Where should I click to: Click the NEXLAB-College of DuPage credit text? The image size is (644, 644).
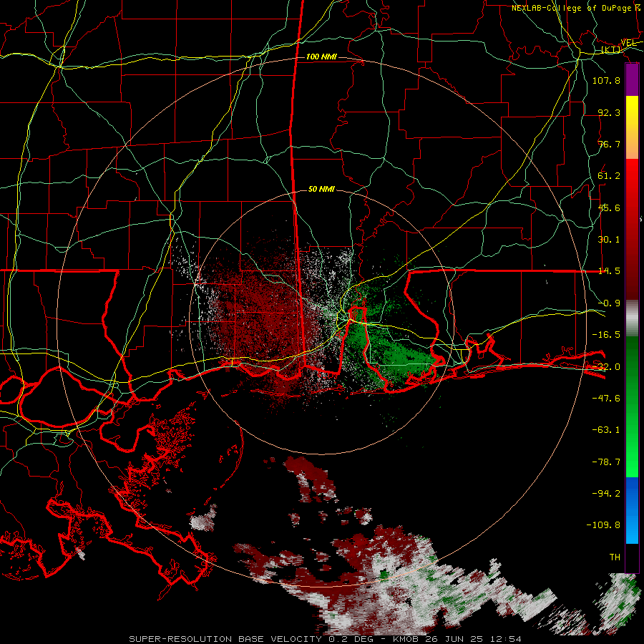pyautogui.click(x=575, y=8)
